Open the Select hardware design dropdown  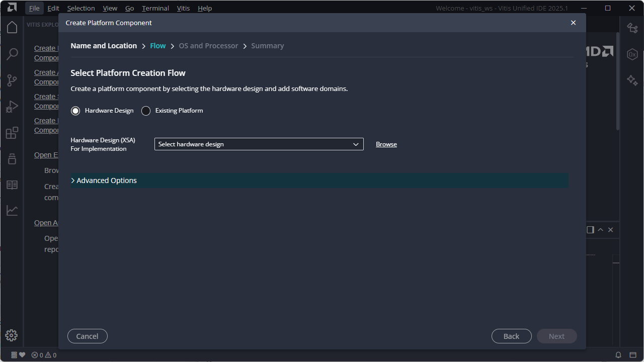(x=259, y=144)
